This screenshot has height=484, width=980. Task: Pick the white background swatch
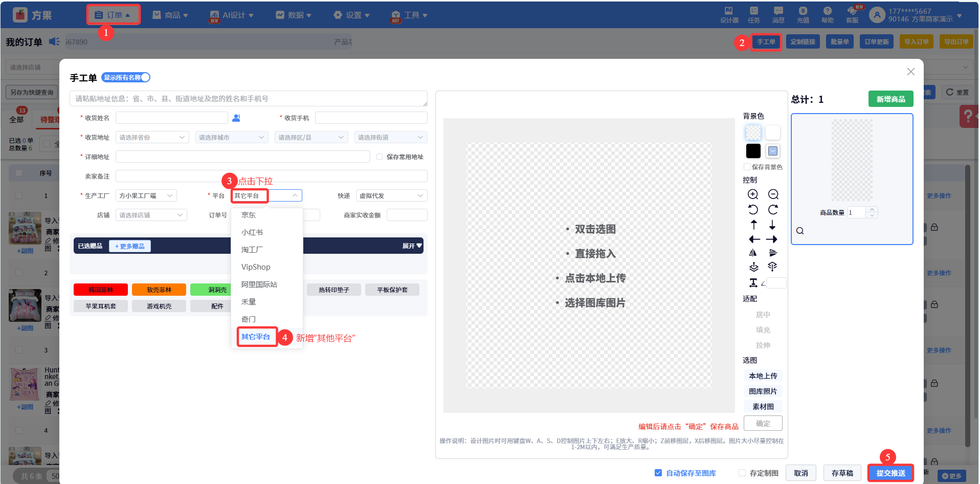773,133
